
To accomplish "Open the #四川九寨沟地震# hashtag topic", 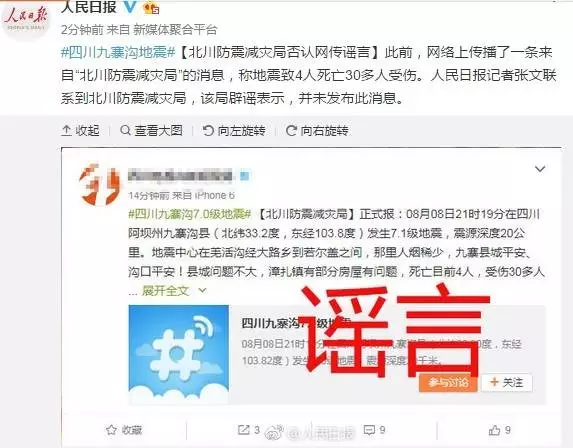I will pos(118,53).
